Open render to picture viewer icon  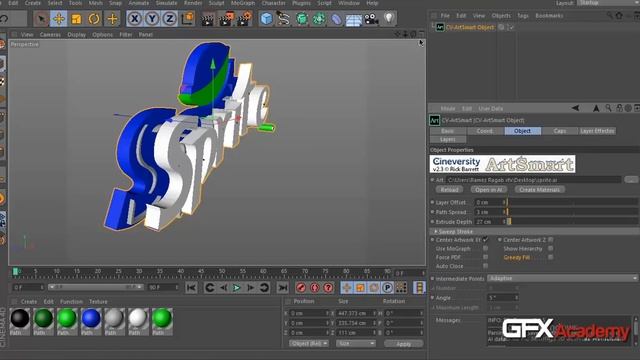click(x=226, y=19)
